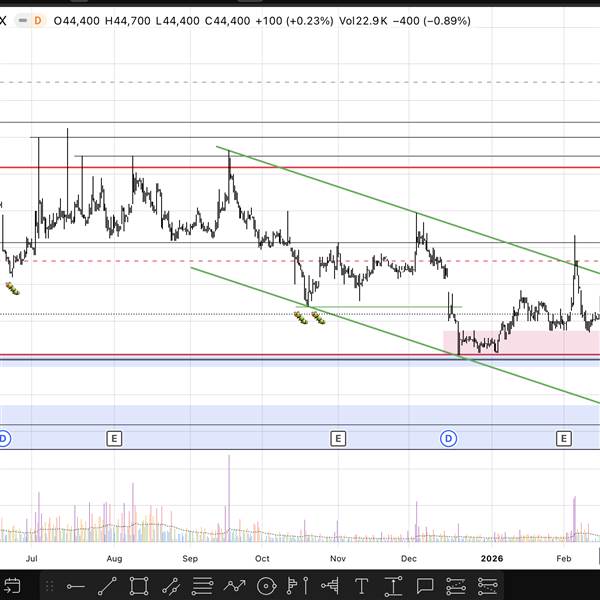The width and height of the screenshot is (600, 600).
Task: Select the zigzag path drawing tool
Action: [x=235, y=586]
